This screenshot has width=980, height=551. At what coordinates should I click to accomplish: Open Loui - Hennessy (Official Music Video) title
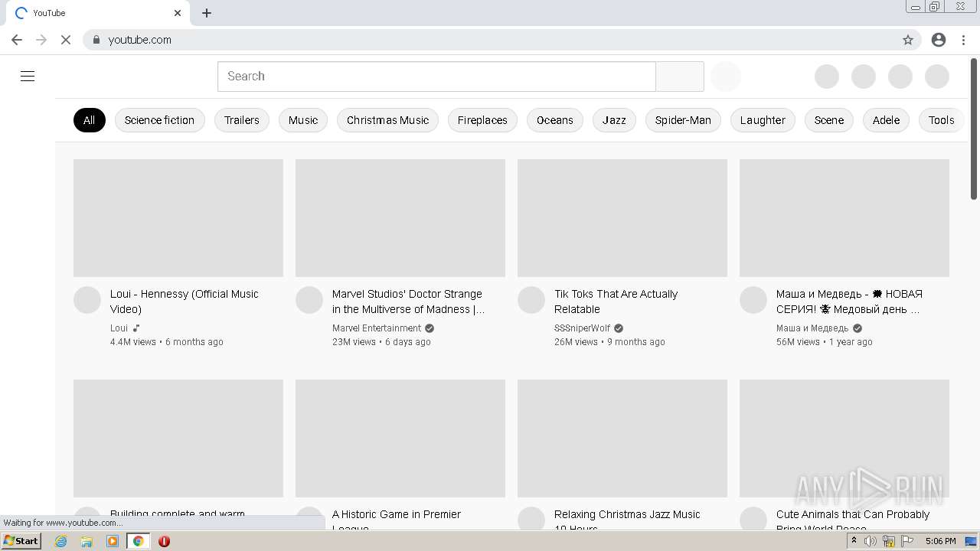(x=185, y=302)
